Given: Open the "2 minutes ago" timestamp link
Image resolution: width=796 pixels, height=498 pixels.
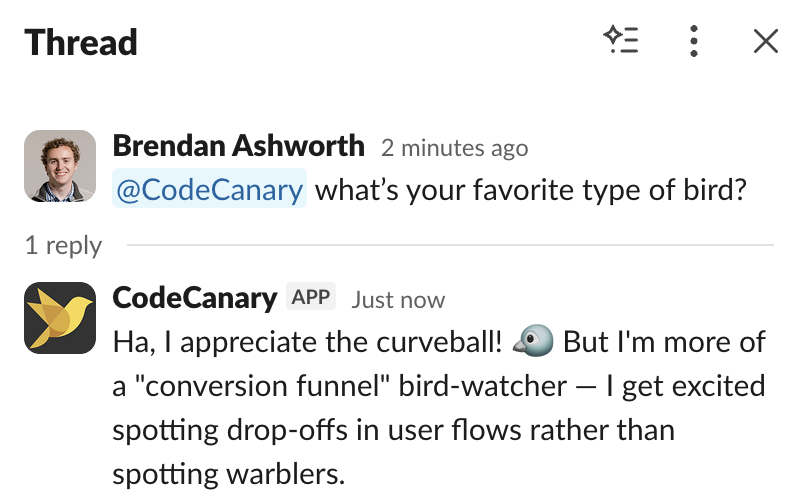Looking at the screenshot, I should tap(454, 149).
